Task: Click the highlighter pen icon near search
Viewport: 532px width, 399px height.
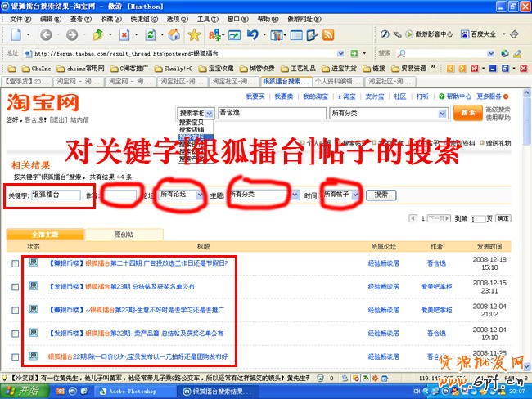Action: coord(517,53)
